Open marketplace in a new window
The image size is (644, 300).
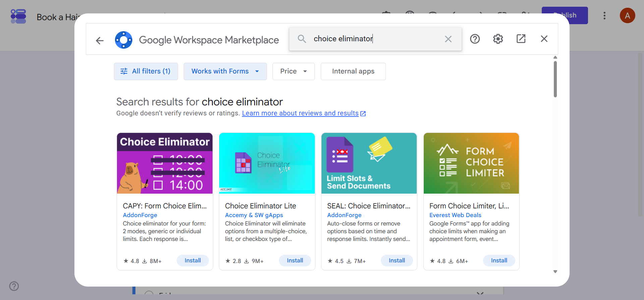click(521, 39)
